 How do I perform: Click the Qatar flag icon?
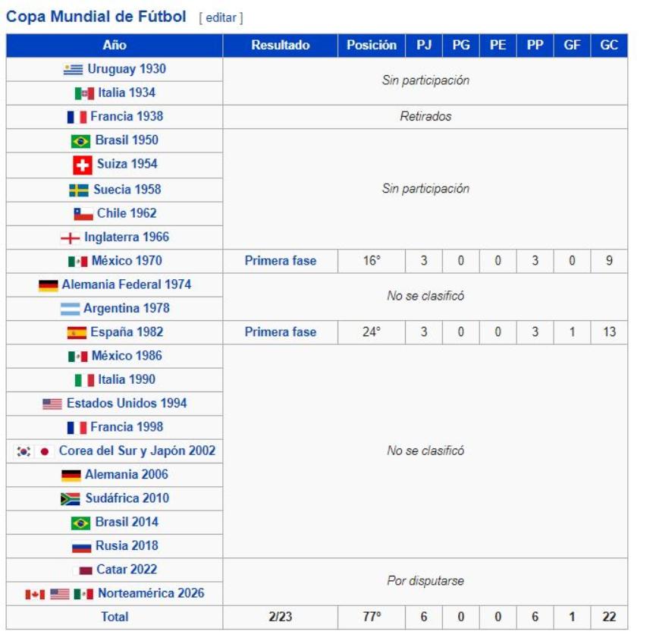(x=85, y=570)
